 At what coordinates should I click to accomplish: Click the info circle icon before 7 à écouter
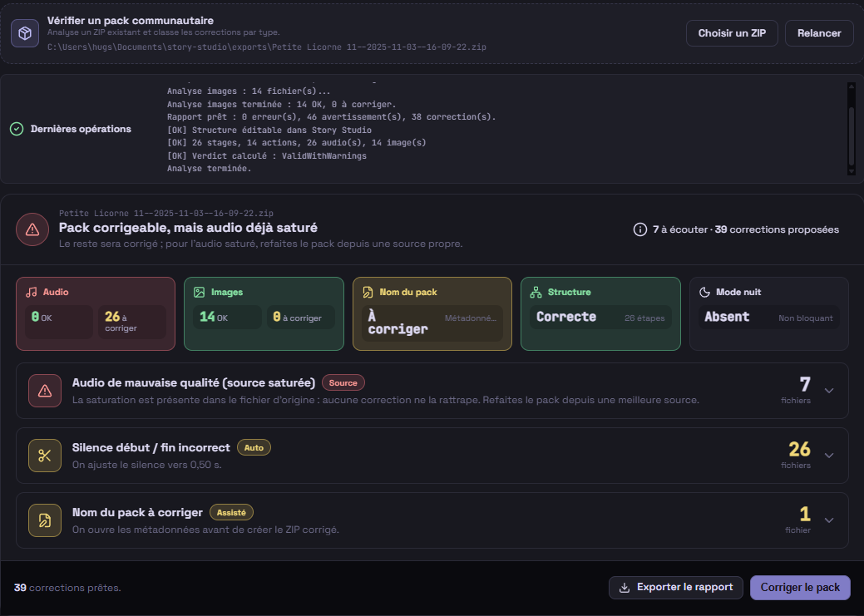point(639,229)
